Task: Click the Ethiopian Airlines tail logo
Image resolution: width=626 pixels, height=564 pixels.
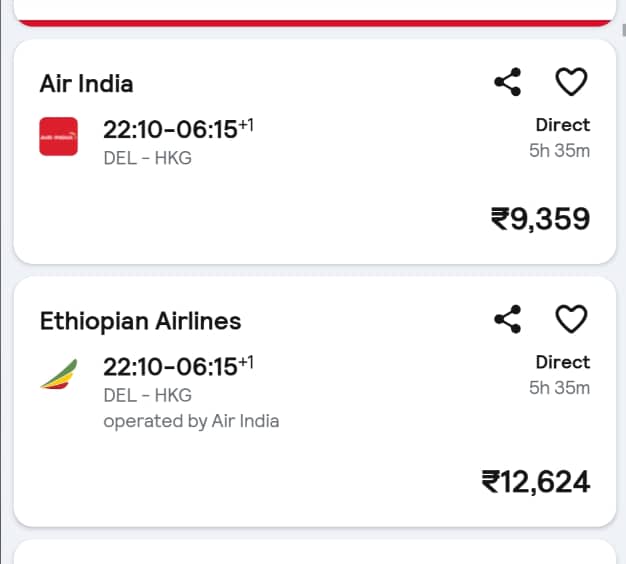Action: (59, 374)
